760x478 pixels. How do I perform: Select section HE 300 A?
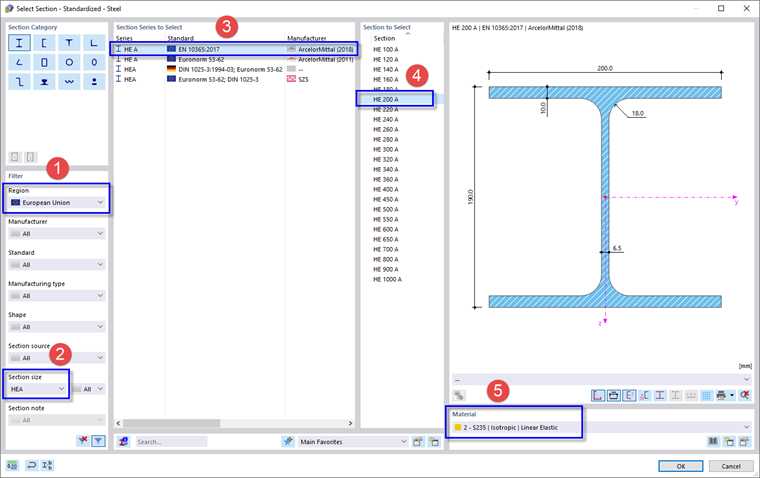click(386, 149)
